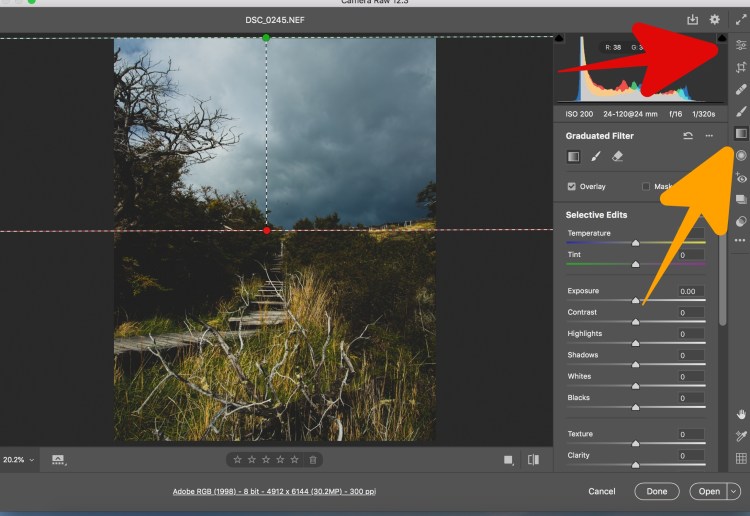Click the Open button
750x516 pixels.
click(709, 491)
